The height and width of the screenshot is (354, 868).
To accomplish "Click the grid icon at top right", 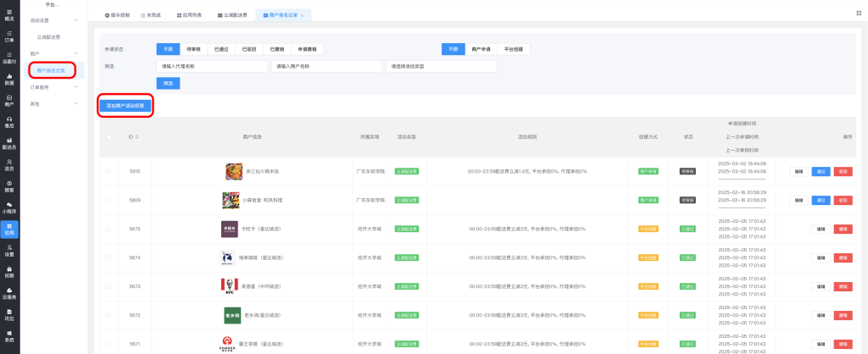I will (x=858, y=13).
